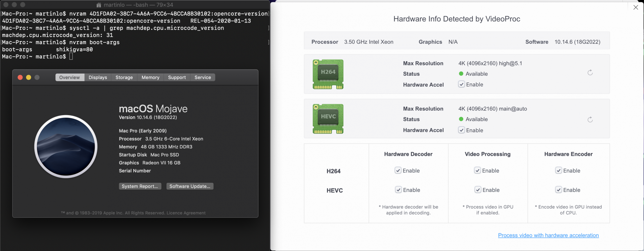Click the home folder icon in Terminal title

(99, 5)
